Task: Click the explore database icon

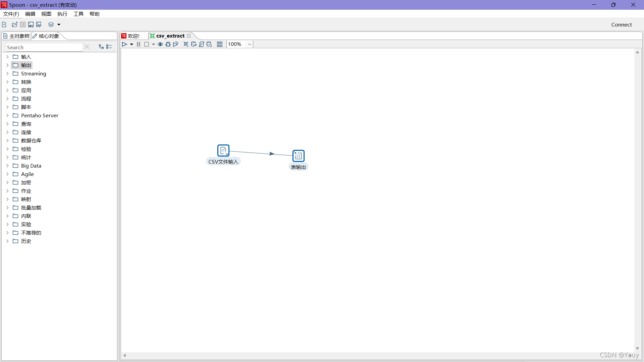Action: [x=209, y=44]
